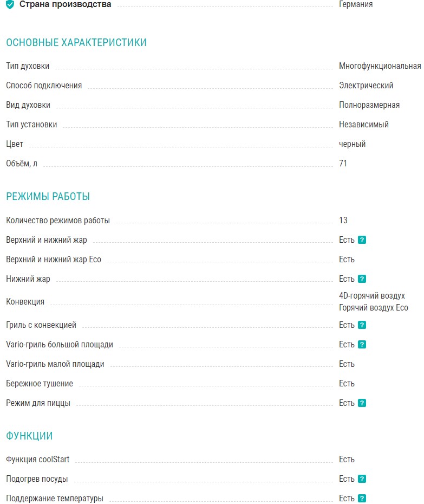Click the help icon for Режим для пиццы

pos(362,403)
